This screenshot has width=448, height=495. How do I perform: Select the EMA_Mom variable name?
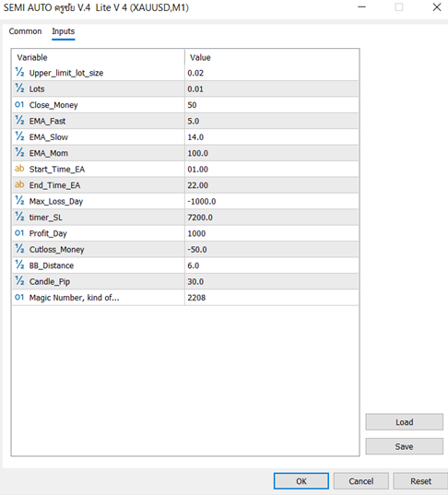(49, 153)
